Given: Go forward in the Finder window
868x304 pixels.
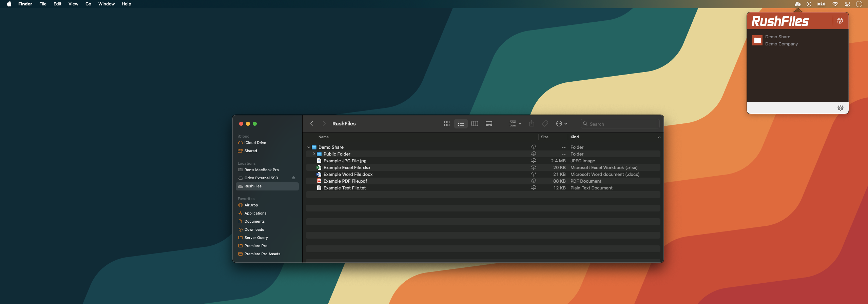Looking at the screenshot, I should coord(324,123).
